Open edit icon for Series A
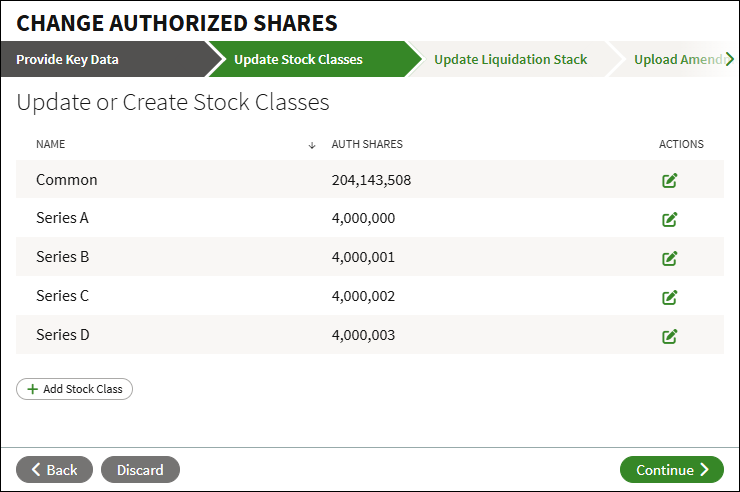The height and width of the screenshot is (492, 740). point(669,219)
